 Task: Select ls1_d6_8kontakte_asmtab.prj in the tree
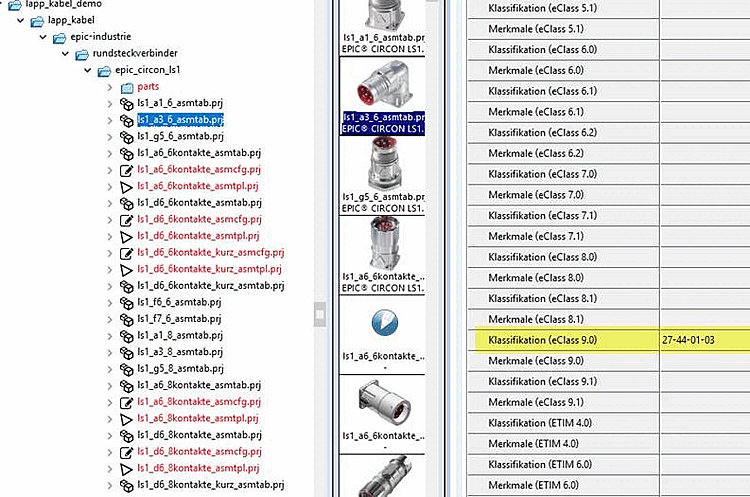coord(199,435)
